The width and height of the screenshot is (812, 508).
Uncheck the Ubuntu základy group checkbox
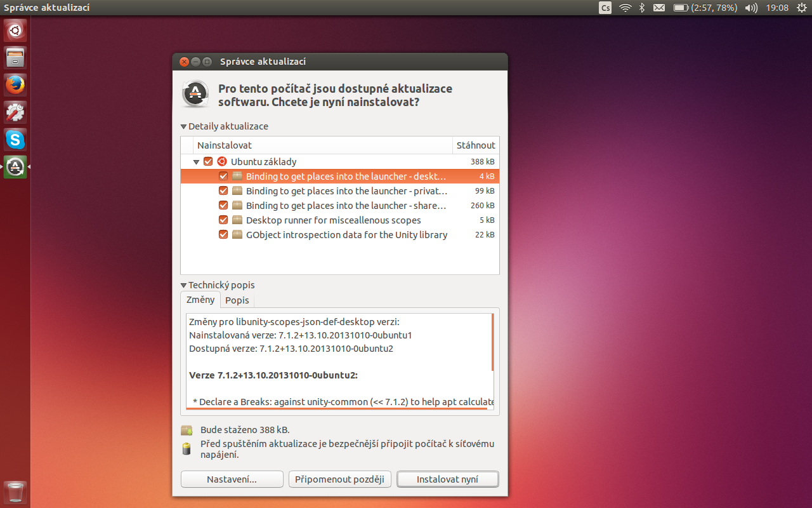[x=208, y=161]
